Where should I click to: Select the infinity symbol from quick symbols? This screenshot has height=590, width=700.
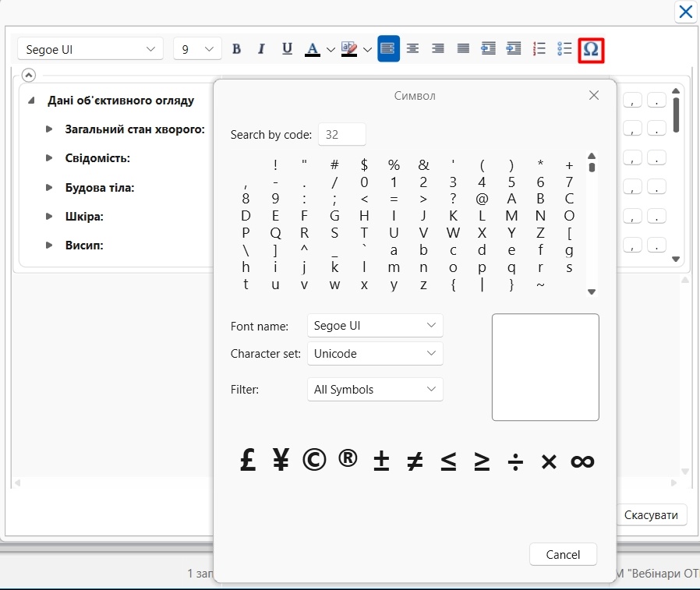[x=582, y=461]
